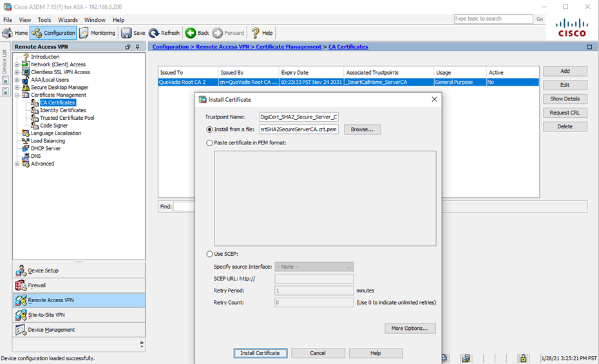Open the Configuration toolbar view
This screenshot has height=364, width=599.
pos(53,33)
